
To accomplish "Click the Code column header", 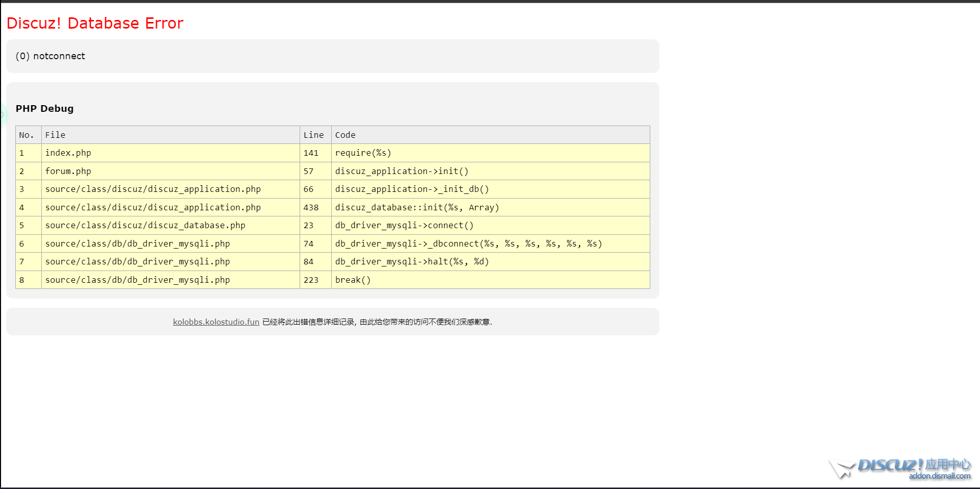I will click(x=345, y=135).
